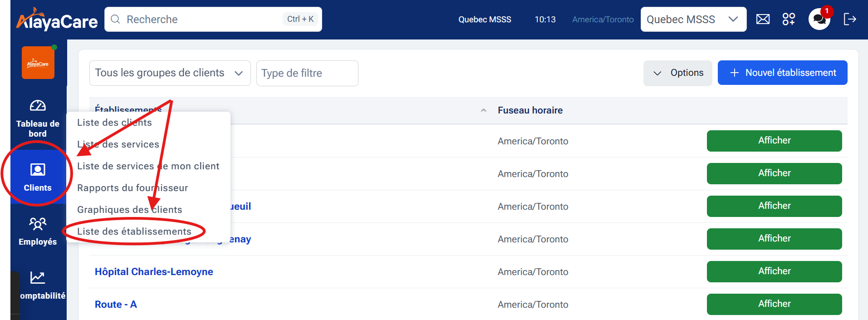Click Afficher for Route - A
Viewport: 868px width, 320px height.
pos(774,304)
